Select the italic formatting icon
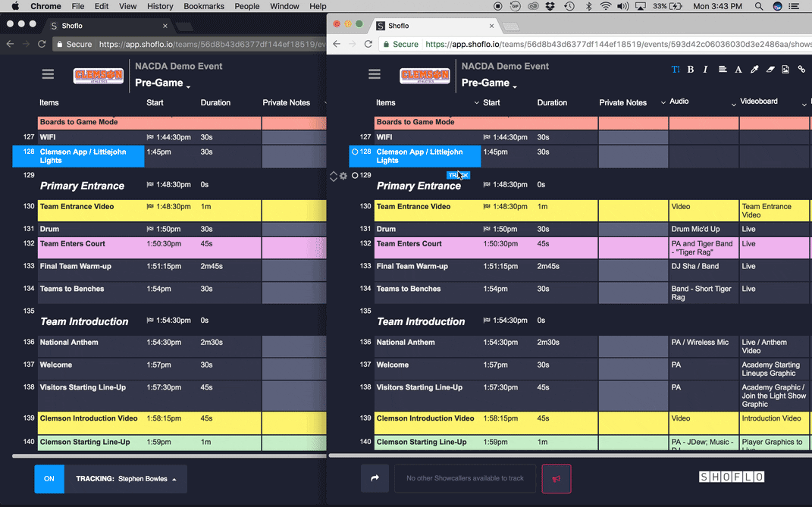This screenshot has width=812, height=507. coord(706,69)
